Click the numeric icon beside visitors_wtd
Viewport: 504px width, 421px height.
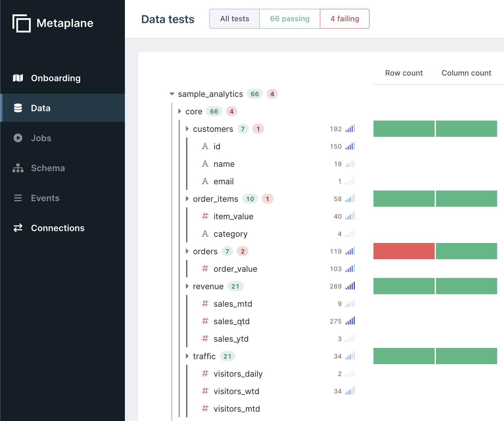[x=205, y=391]
